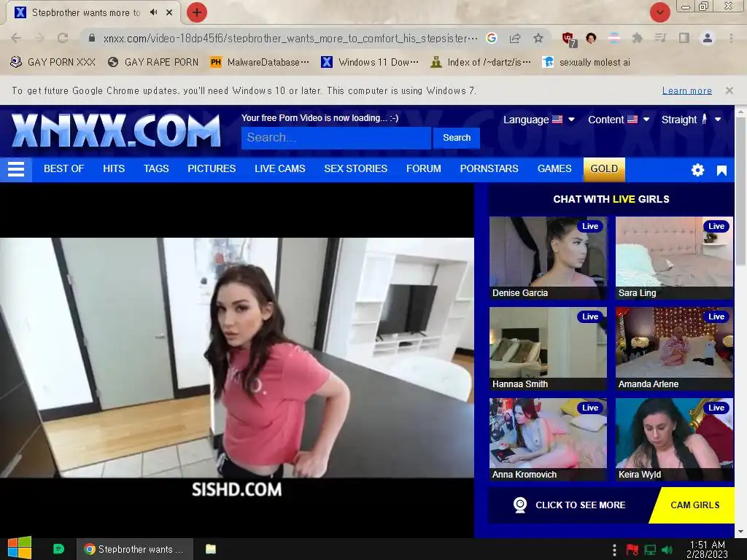Open the Sara Ling live thumbnail

pyautogui.click(x=674, y=258)
